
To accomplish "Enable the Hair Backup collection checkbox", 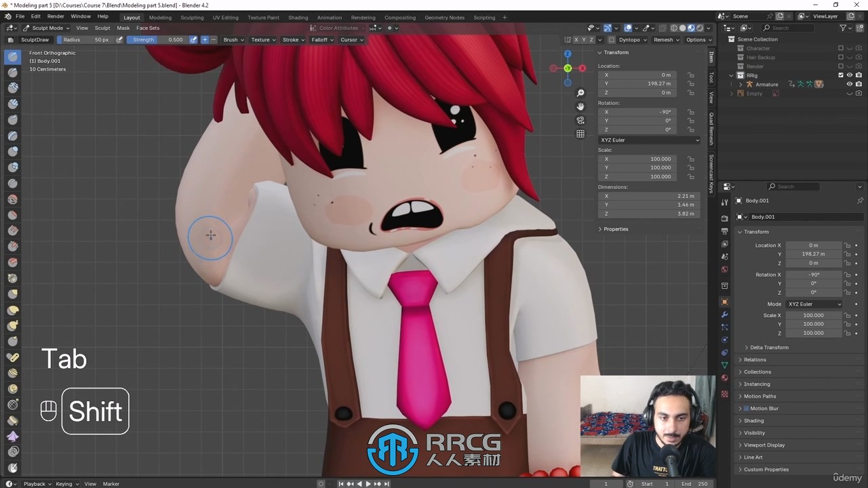I will [x=841, y=57].
